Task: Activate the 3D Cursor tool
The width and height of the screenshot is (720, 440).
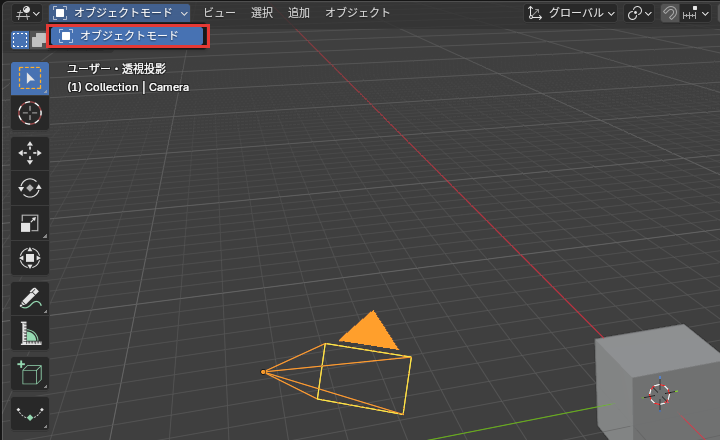Action: 30,113
